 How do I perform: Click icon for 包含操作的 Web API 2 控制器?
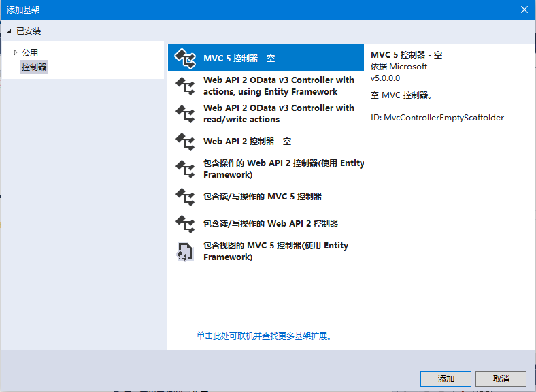(185, 169)
